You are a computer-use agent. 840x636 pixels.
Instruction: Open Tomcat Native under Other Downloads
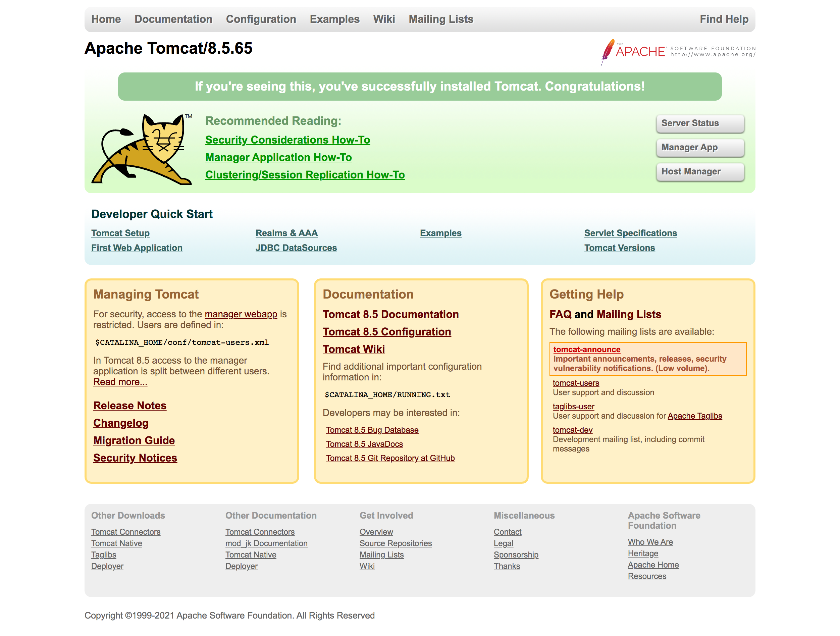(117, 543)
